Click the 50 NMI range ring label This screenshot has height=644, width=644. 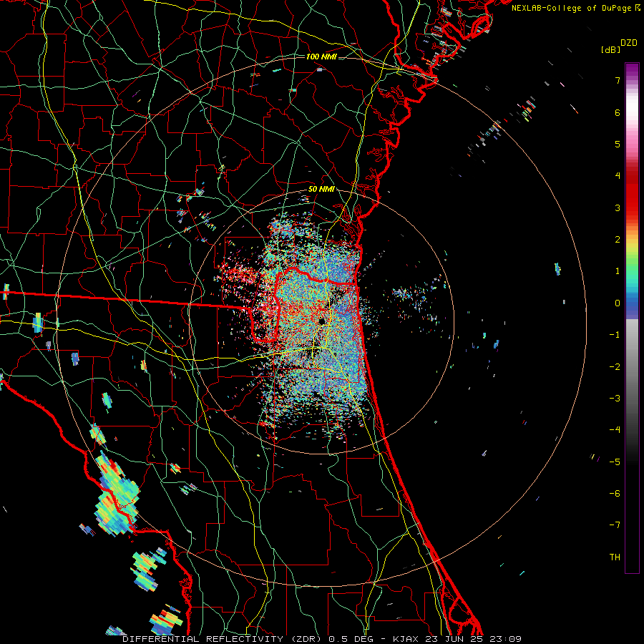(x=321, y=190)
